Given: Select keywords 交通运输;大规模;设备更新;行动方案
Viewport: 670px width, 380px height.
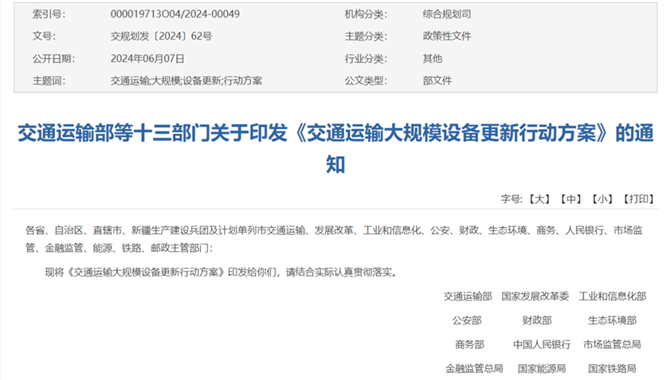Looking at the screenshot, I should point(186,81).
